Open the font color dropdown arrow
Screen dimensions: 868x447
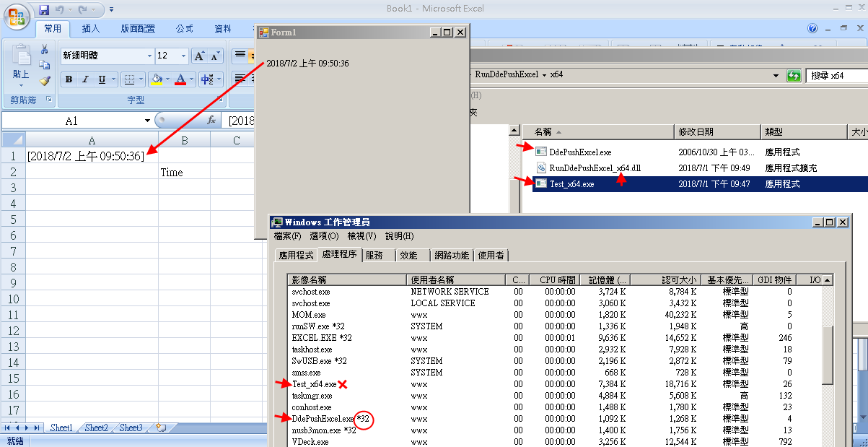click(192, 79)
